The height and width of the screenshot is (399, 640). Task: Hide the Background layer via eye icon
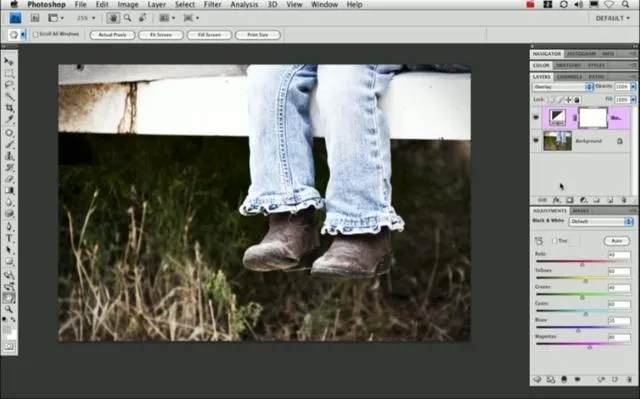coord(536,141)
